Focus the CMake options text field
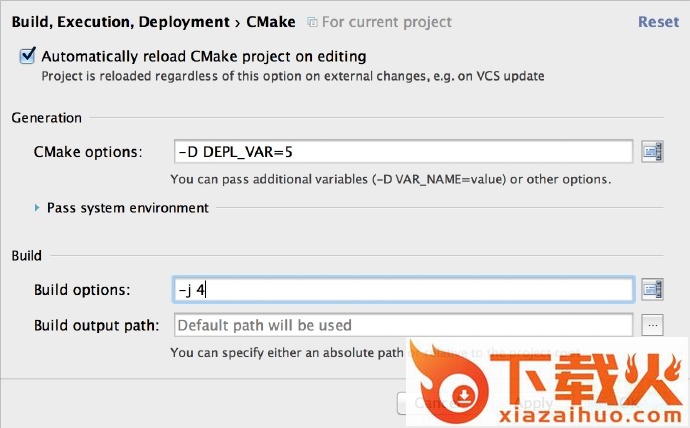The image size is (690, 428). coord(403,152)
